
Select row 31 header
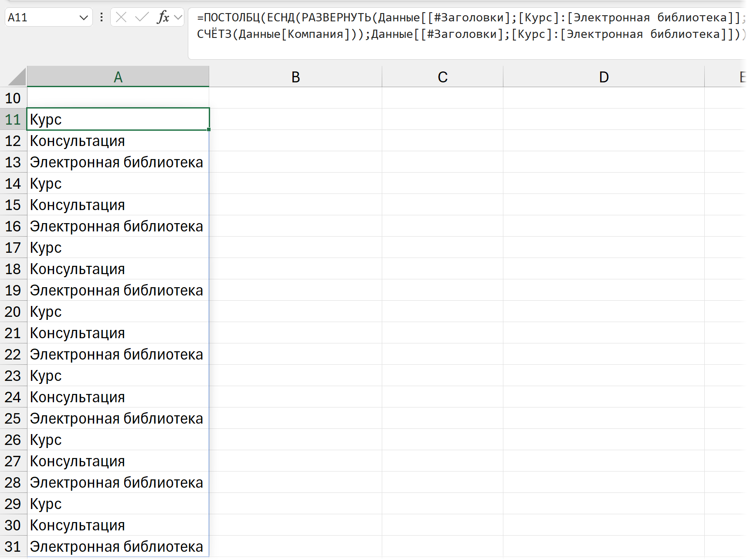[x=13, y=546]
